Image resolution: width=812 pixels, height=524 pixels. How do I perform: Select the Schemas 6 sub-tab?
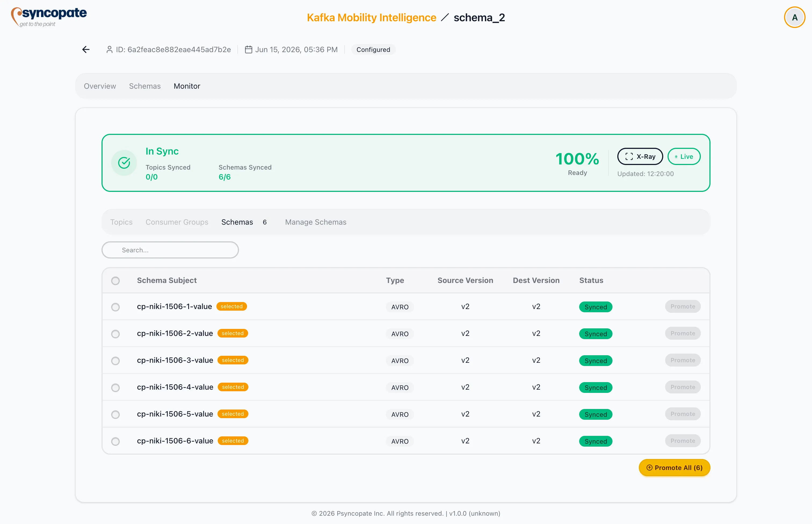pos(244,222)
